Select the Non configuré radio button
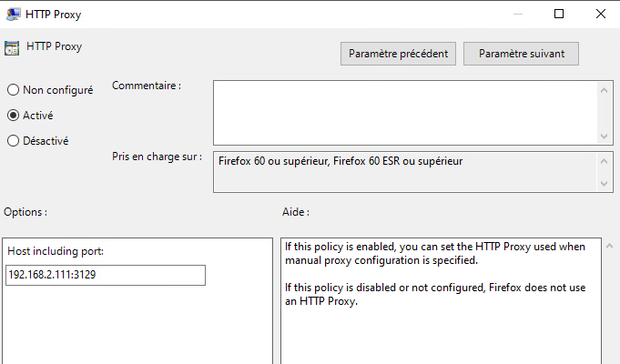The height and width of the screenshot is (364, 620). (x=13, y=90)
